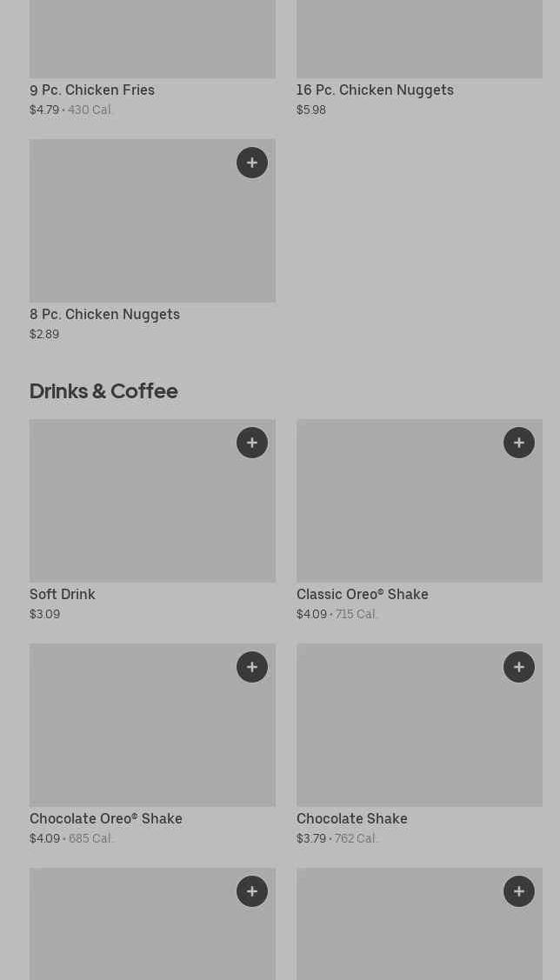Viewport: 560px width, 980px height.
Task: Click plus icon on Chocolate Oreo Shake
Action: coord(252,667)
